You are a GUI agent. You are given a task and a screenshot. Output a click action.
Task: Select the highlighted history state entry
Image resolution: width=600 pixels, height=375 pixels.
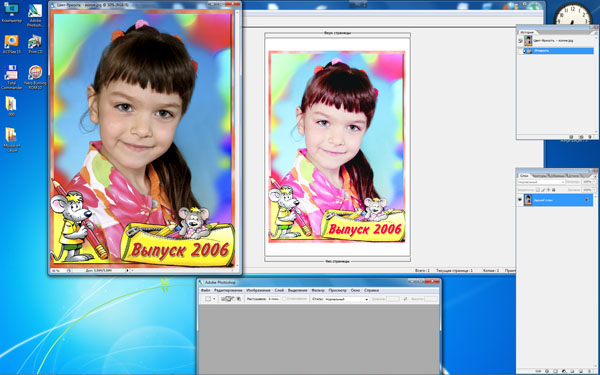pos(558,51)
